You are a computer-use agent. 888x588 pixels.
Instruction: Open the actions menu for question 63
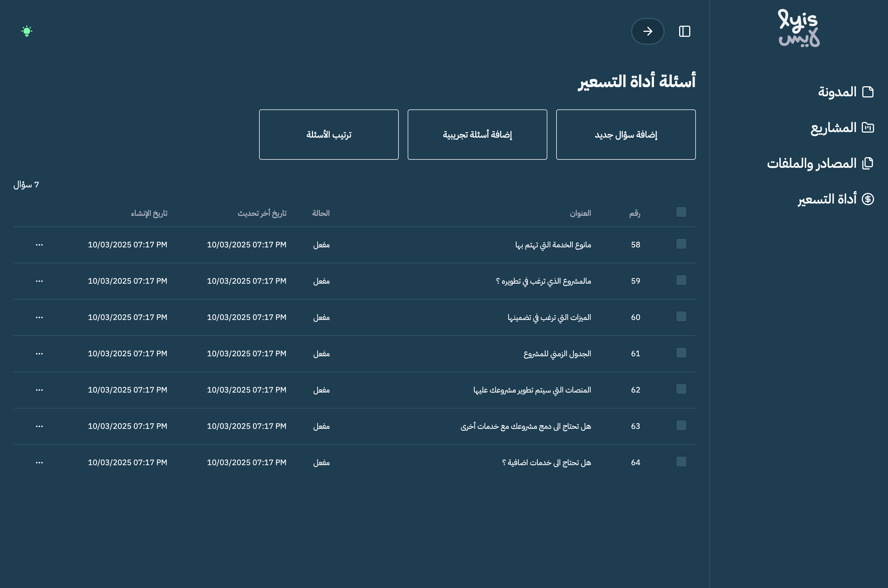pos(39,426)
